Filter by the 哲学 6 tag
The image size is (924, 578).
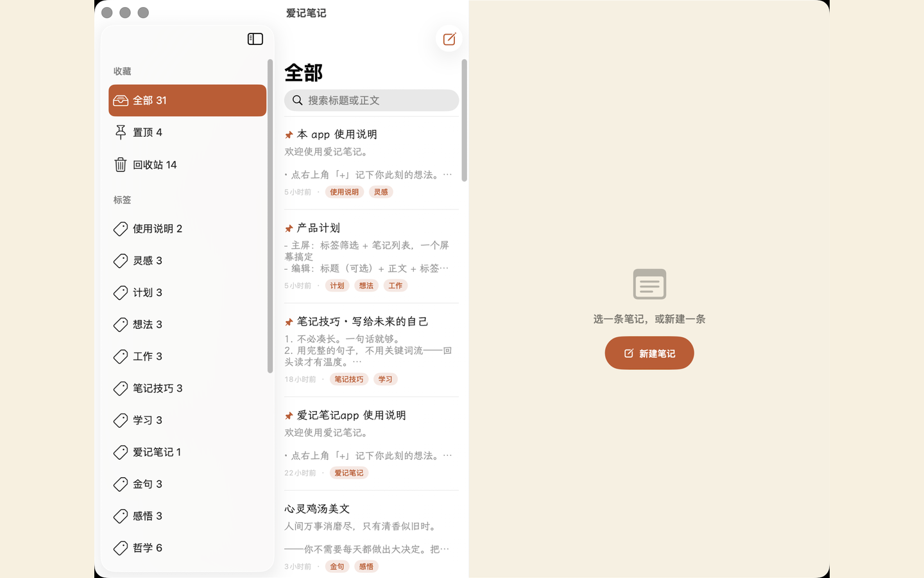click(x=187, y=548)
